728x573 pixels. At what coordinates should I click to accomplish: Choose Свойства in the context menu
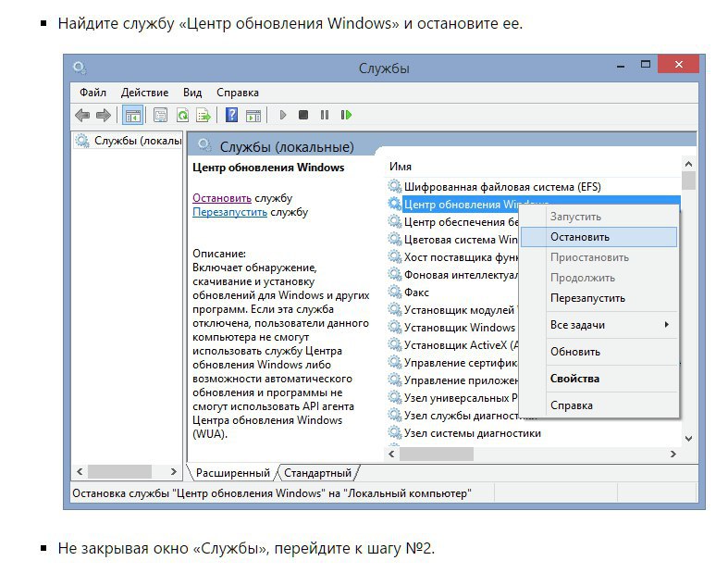pyautogui.click(x=574, y=379)
